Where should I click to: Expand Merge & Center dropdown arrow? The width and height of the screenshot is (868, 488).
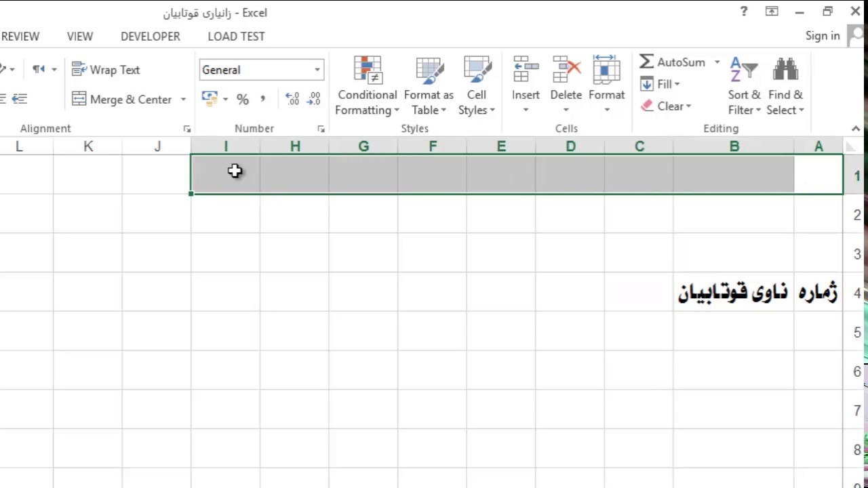[x=182, y=100]
